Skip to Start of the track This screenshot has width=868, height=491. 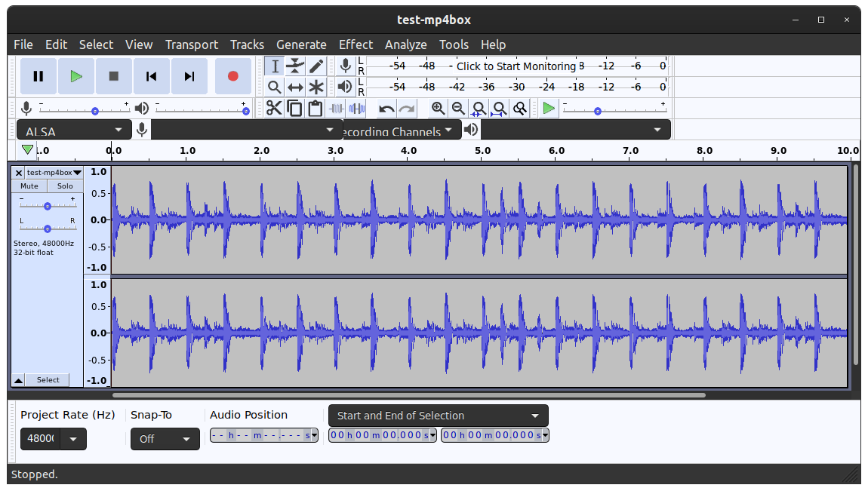tap(151, 76)
